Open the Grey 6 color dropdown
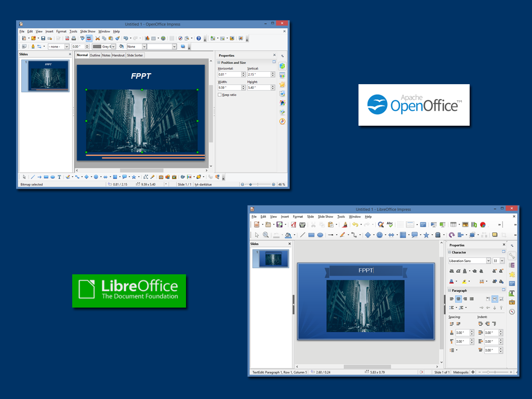Image resolution: width=532 pixels, height=399 pixels. pos(114,46)
